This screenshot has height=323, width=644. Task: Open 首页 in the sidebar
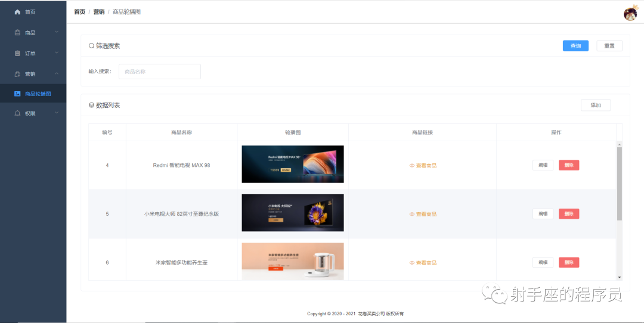tap(33, 12)
